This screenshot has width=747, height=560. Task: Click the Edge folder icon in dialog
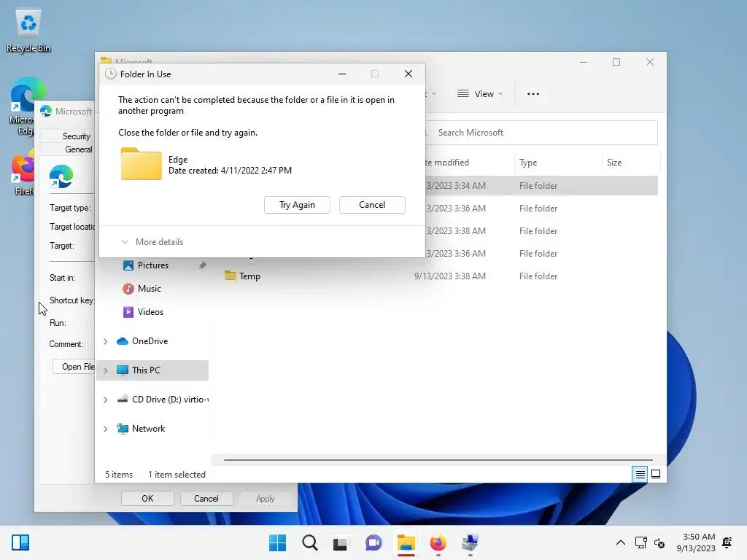point(141,164)
